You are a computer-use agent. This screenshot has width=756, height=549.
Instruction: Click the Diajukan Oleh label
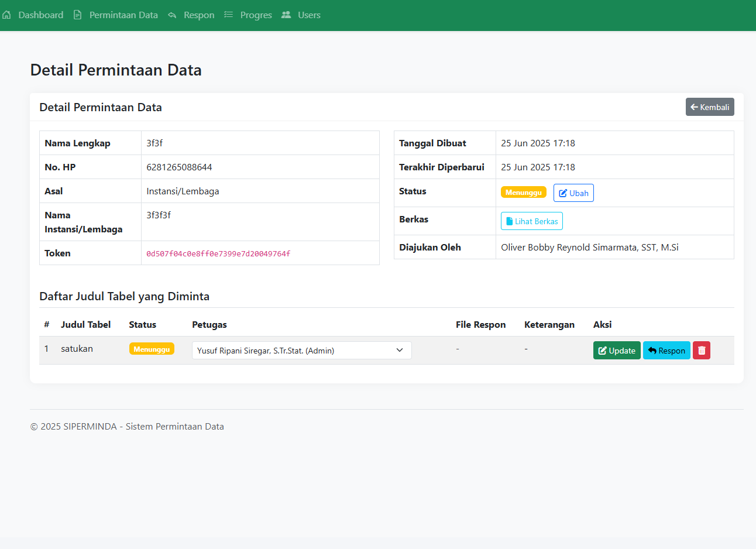(x=430, y=248)
